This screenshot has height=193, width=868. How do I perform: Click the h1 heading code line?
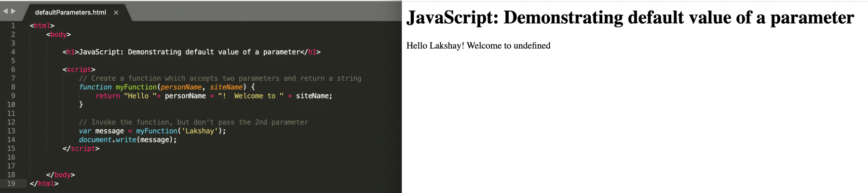[x=191, y=52]
